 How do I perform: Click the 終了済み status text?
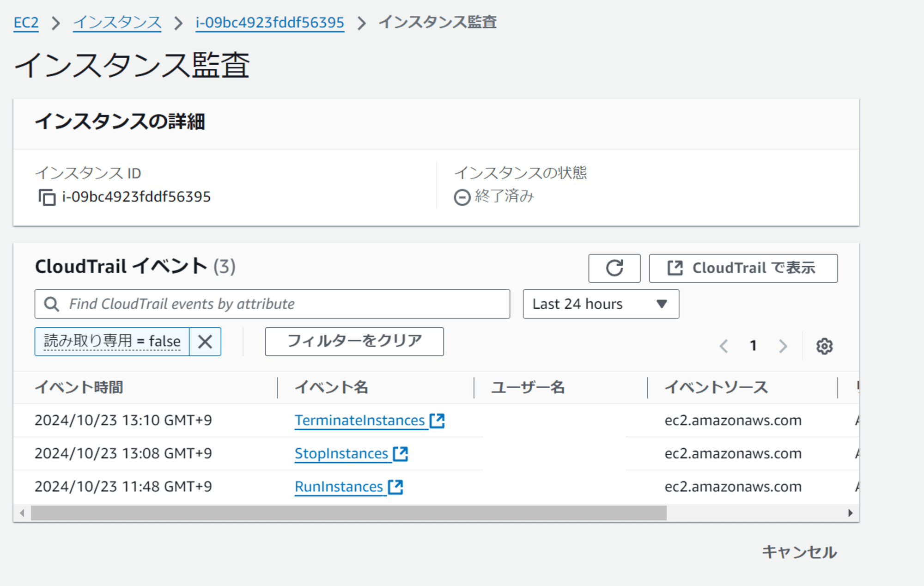click(x=505, y=196)
